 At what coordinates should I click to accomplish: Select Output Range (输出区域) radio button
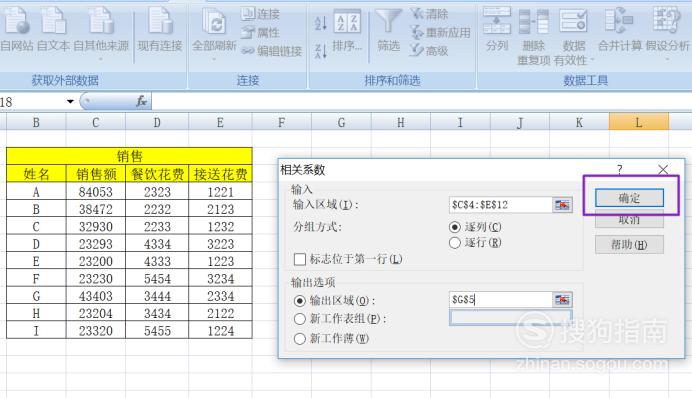click(300, 301)
